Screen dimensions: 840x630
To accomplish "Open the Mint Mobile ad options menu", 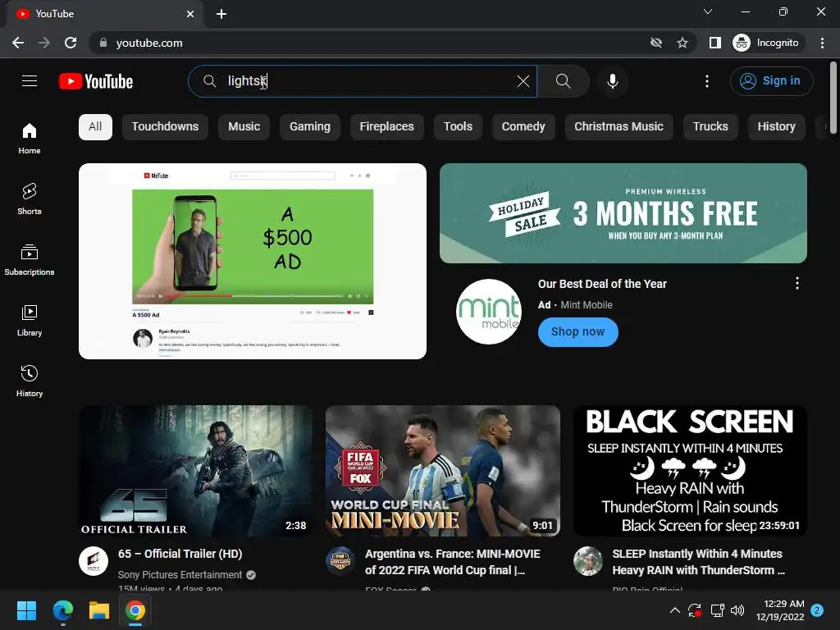I will click(797, 283).
